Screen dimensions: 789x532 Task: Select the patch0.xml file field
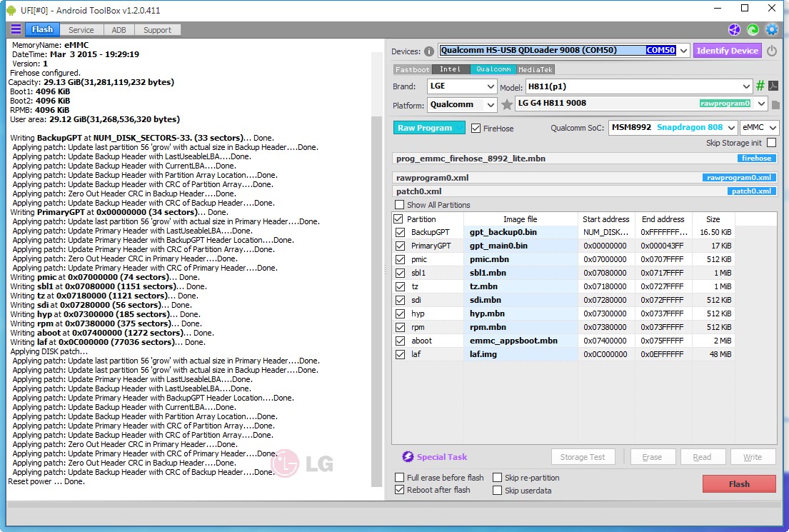click(585, 191)
